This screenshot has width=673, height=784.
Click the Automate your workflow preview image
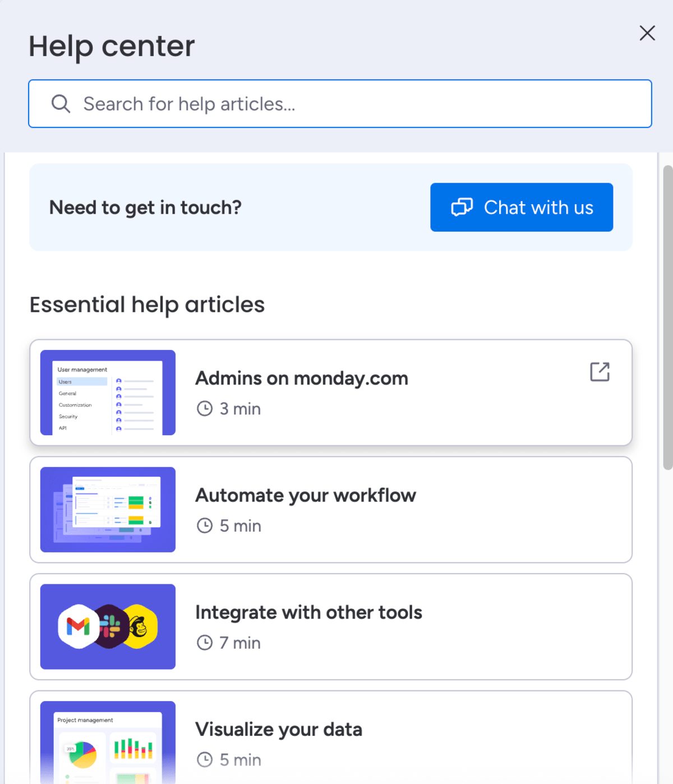pyautogui.click(x=108, y=509)
